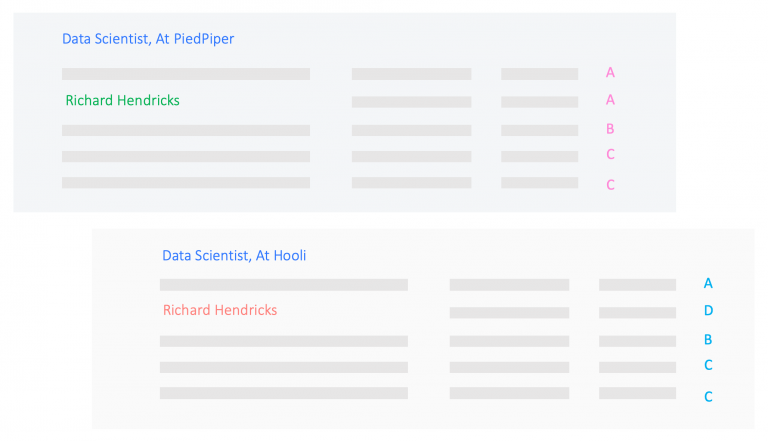Select first placeholder name row under Hooli heading
This screenshot has width=768, height=441.
[x=284, y=285]
